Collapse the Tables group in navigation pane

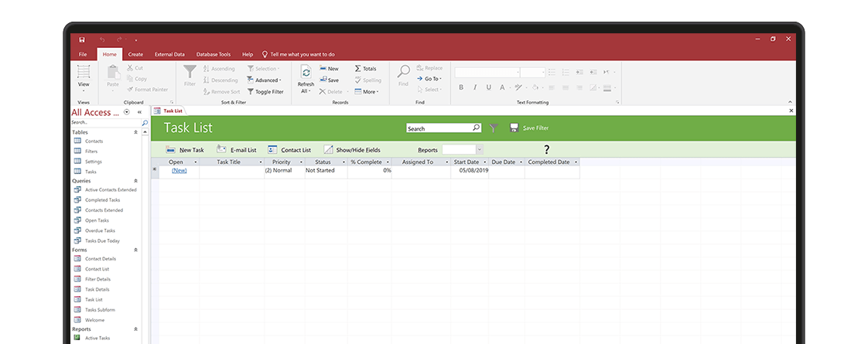136,132
